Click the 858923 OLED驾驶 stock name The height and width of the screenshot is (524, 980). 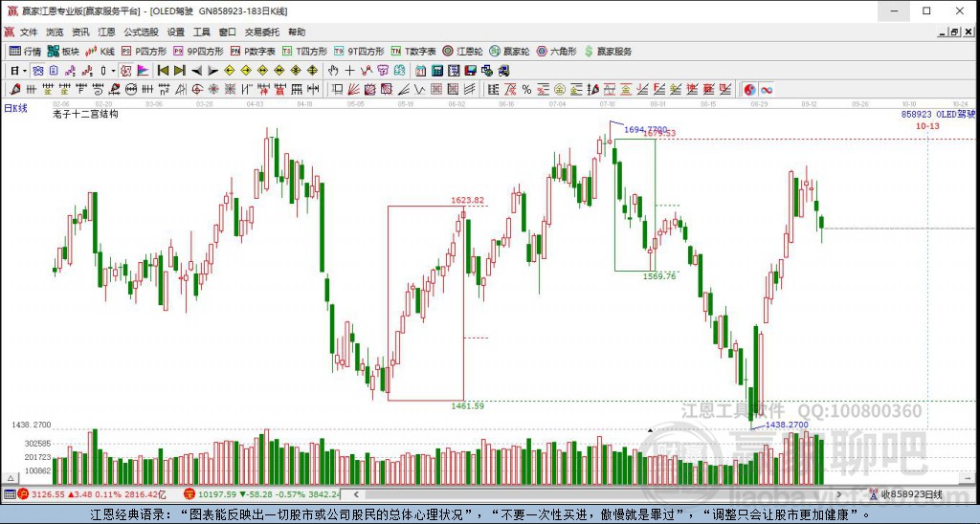(x=938, y=115)
